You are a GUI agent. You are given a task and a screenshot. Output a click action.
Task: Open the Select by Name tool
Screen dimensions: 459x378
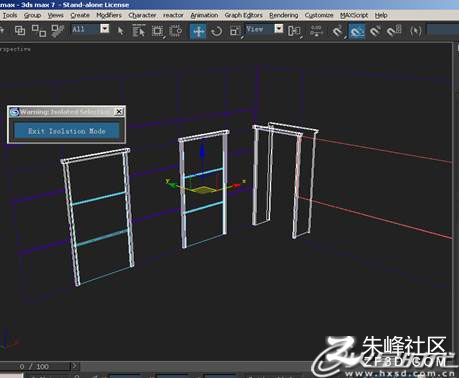139,31
